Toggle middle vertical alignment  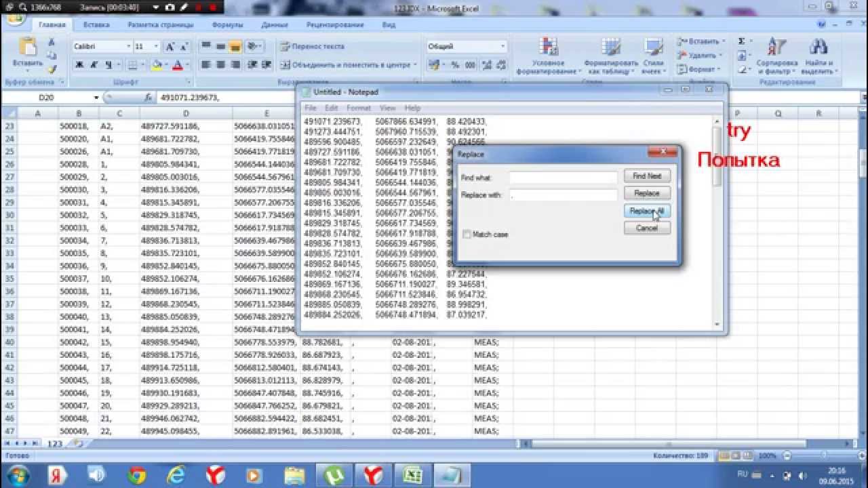(220, 47)
